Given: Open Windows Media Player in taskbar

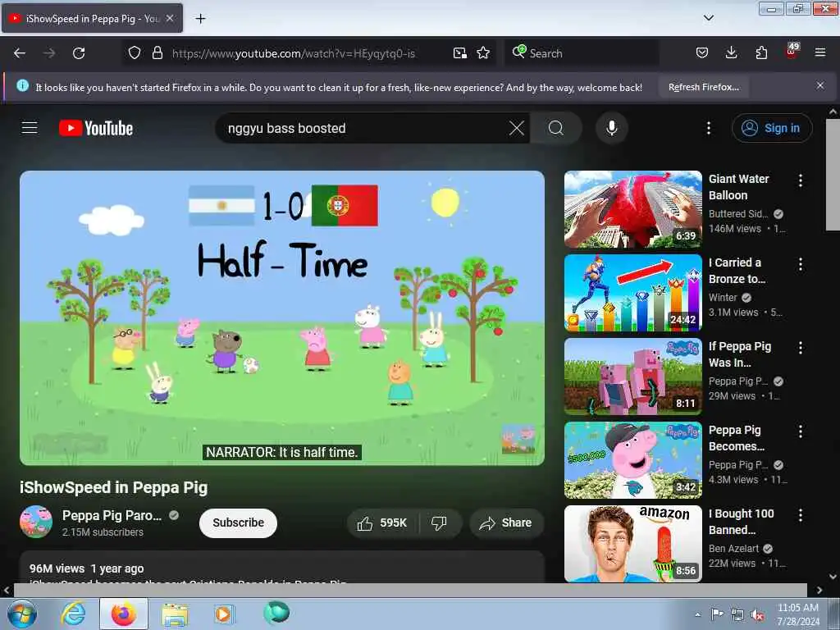Looking at the screenshot, I should click(x=223, y=614).
